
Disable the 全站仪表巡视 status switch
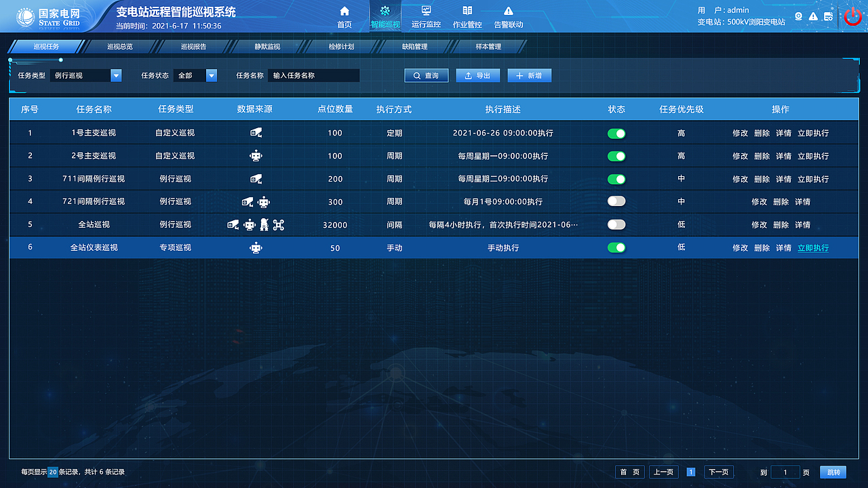point(616,247)
